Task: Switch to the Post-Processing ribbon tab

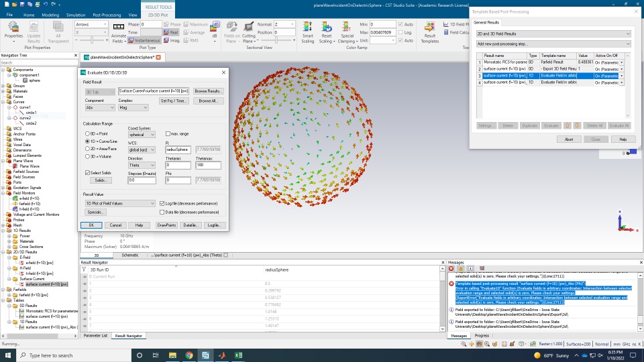Action: click(x=107, y=15)
